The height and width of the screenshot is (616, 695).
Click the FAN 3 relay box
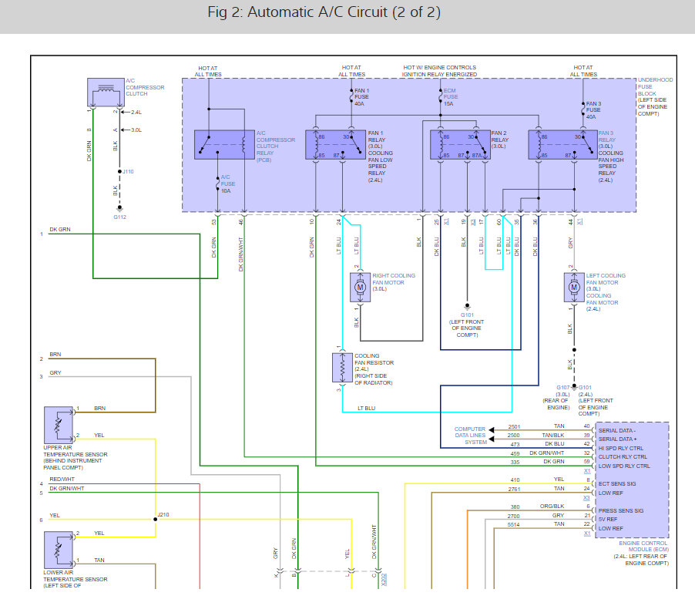tap(562, 145)
